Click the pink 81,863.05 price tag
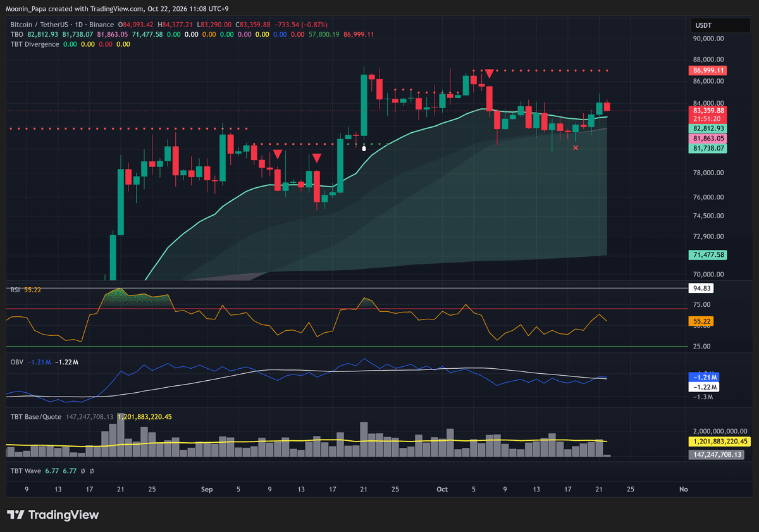Viewport: 759px width, 532px height. coord(708,138)
